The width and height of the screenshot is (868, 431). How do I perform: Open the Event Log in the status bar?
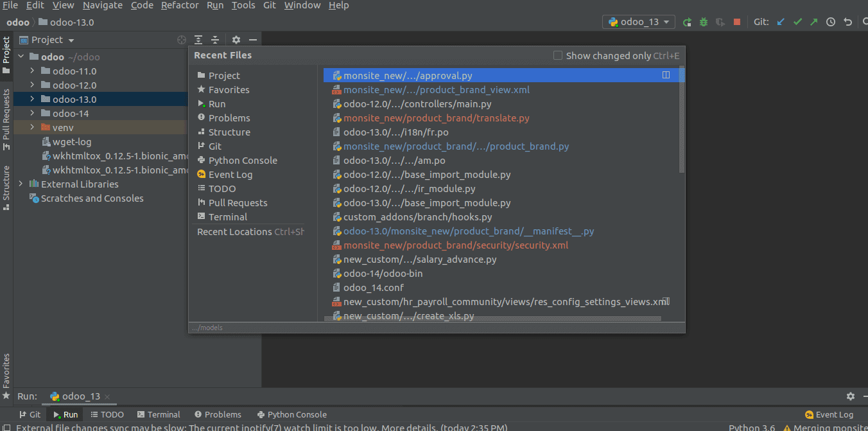coord(829,414)
